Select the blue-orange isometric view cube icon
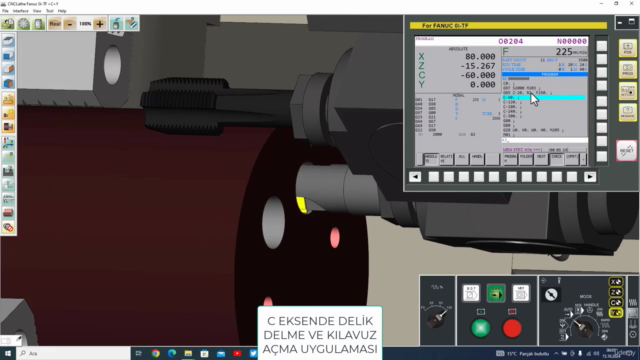 click(8, 83)
